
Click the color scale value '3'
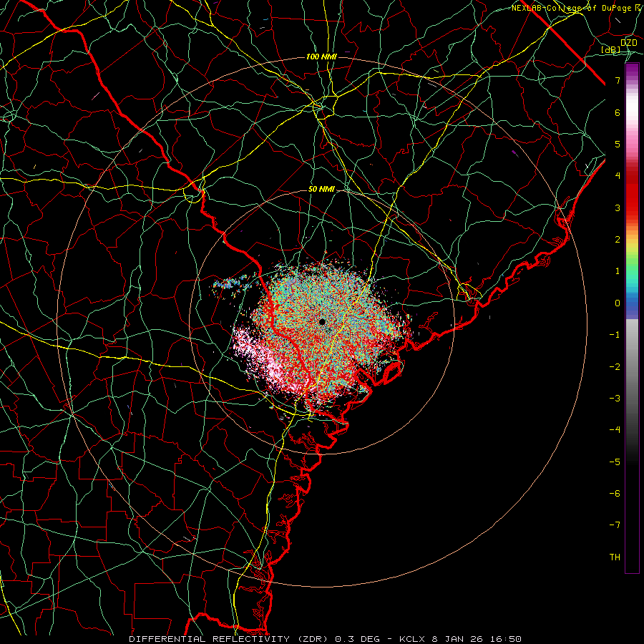618,208
